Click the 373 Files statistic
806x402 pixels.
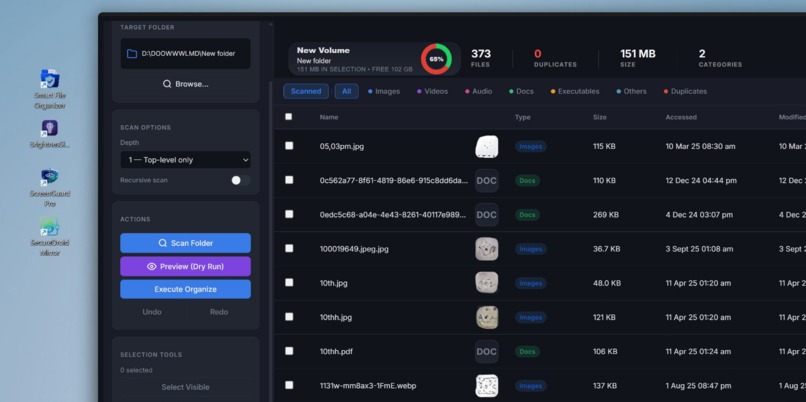pos(481,58)
